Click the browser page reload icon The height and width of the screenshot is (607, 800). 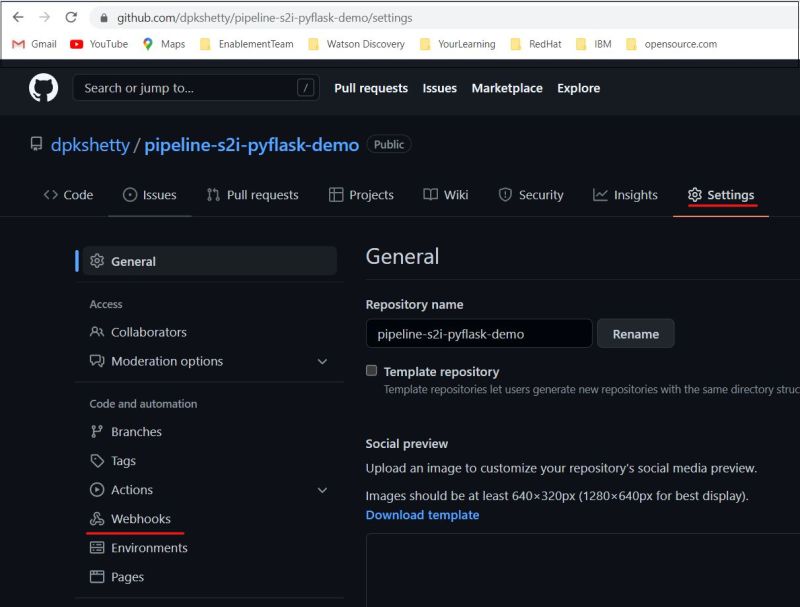pos(69,17)
